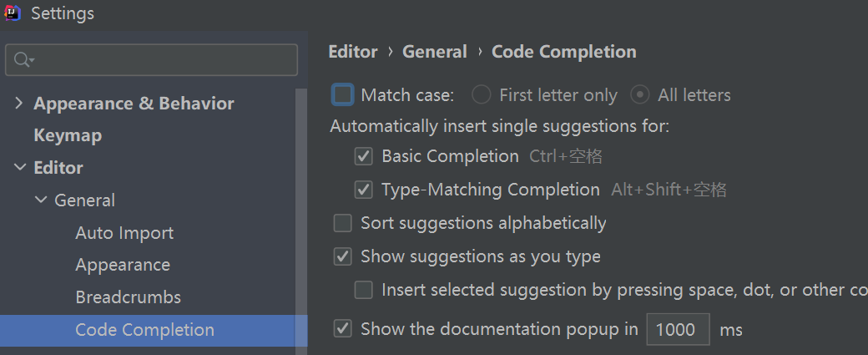868x355 pixels.
Task: Enable Sort suggestions alphabetically
Action: point(342,223)
